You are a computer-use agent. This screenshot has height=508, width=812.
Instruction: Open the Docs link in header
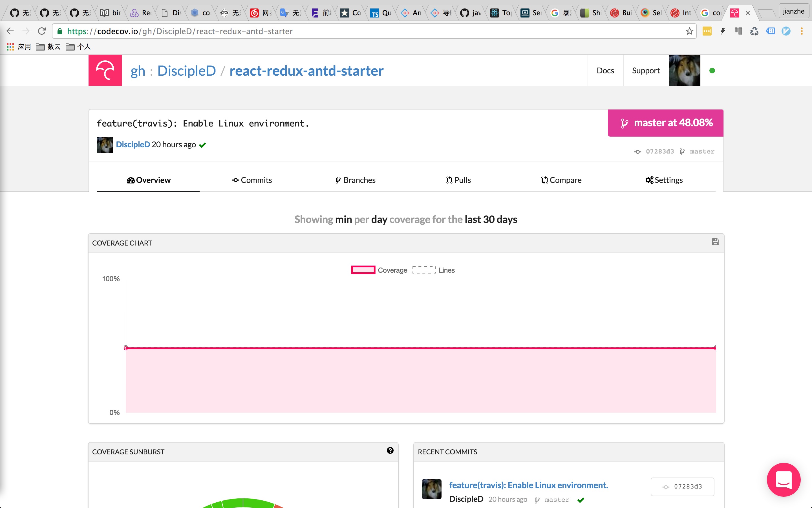pos(605,71)
